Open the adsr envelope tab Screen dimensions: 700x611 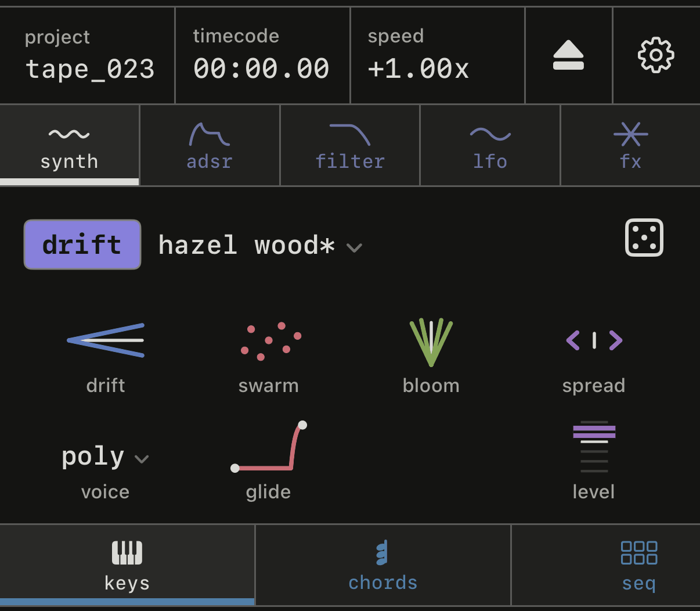pyautogui.click(x=210, y=145)
